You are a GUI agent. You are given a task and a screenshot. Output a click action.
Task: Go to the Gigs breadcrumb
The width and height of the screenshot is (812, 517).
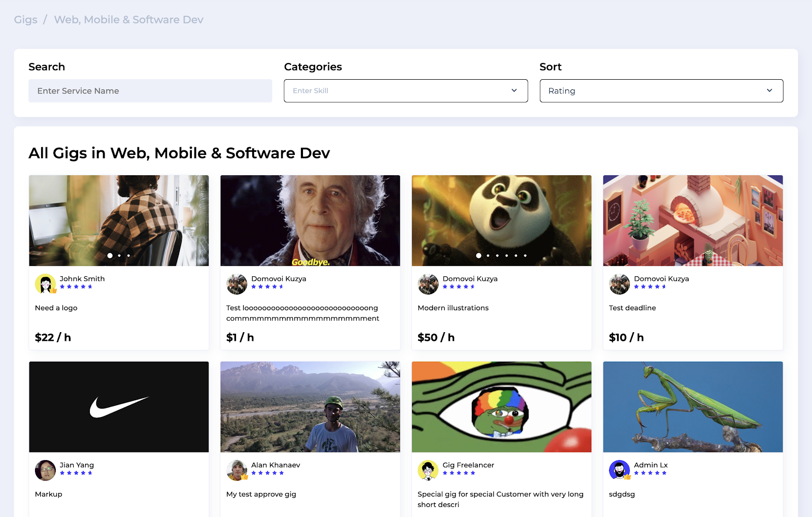26,20
